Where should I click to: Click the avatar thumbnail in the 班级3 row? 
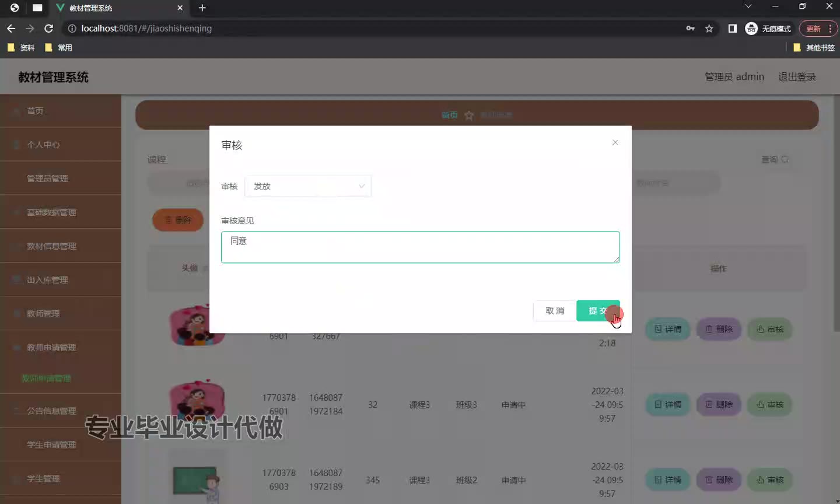coord(197,402)
